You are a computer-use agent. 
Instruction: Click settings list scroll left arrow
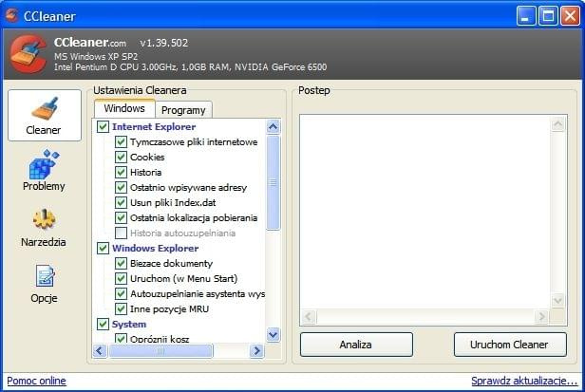[x=100, y=350]
